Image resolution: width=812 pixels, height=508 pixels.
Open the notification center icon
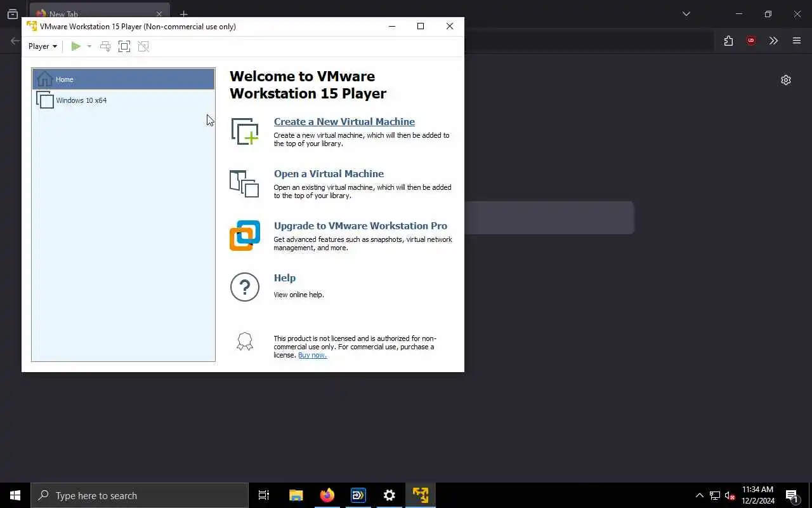792,495
